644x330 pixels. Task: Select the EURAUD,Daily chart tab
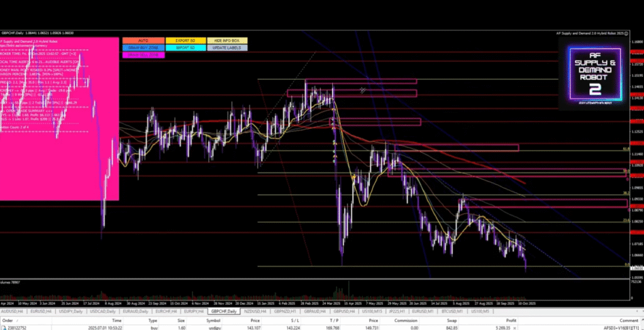(136, 312)
